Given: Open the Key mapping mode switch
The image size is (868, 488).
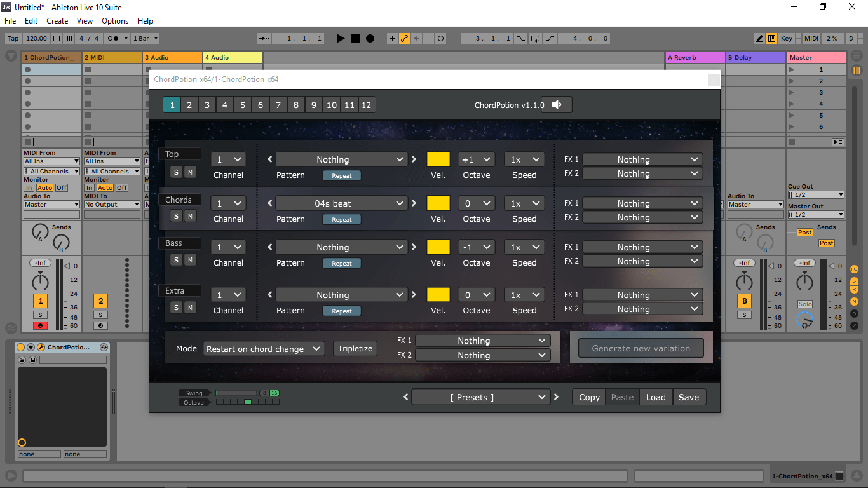Looking at the screenshot, I should click(x=786, y=39).
